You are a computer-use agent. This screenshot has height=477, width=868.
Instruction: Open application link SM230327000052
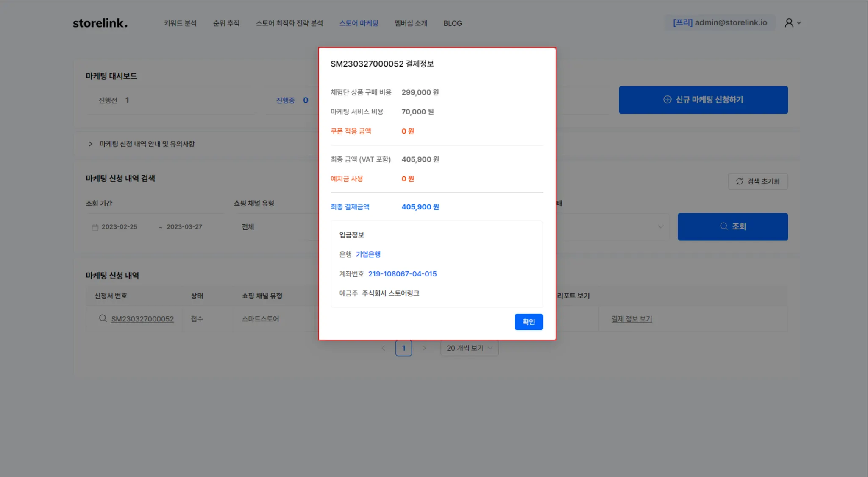coord(142,319)
